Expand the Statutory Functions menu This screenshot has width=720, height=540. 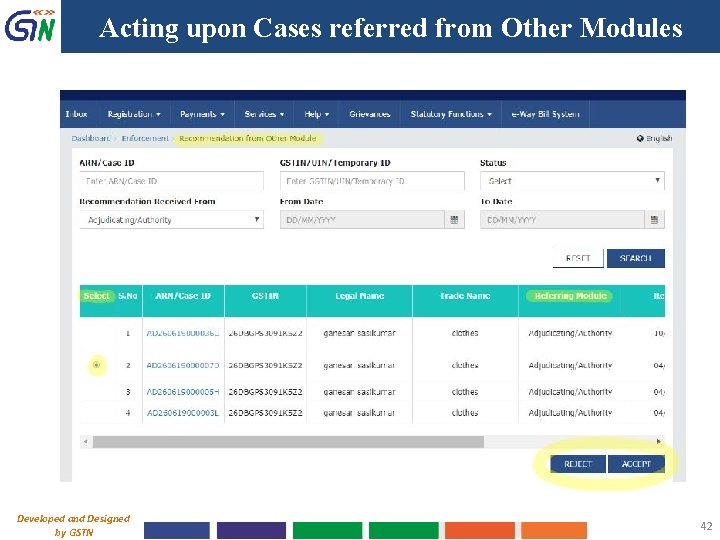coord(451,114)
